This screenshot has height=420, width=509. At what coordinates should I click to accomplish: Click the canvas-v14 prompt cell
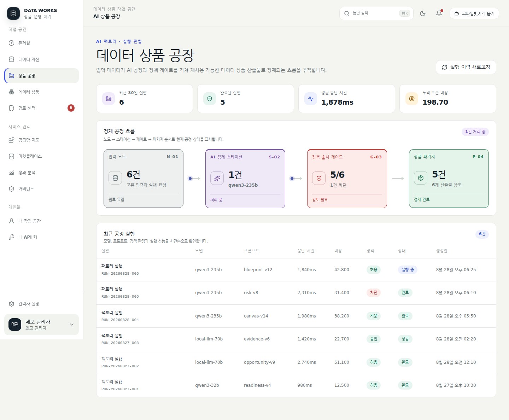click(256, 316)
